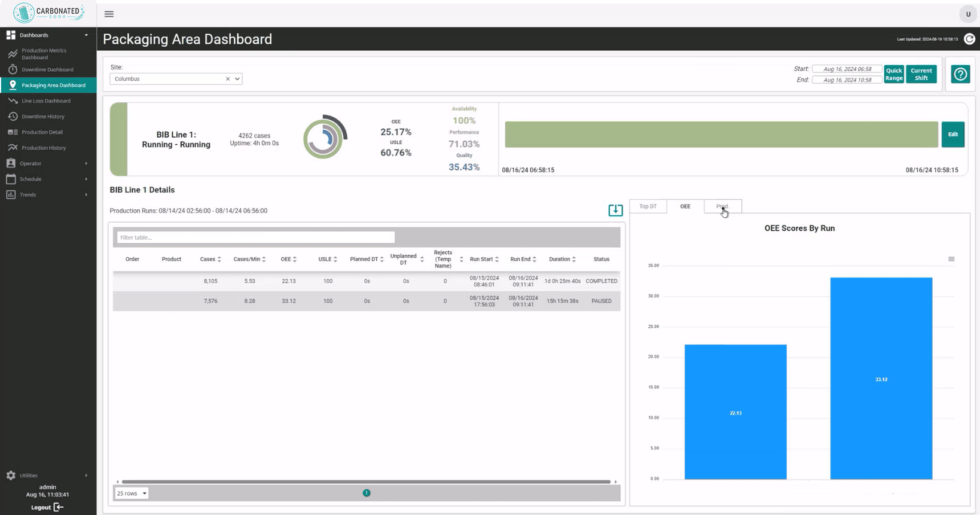The height and width of the screenshot is (515, 980).
Task: Click the 33.12 OEE chart bar
Action: coord(881,378)
